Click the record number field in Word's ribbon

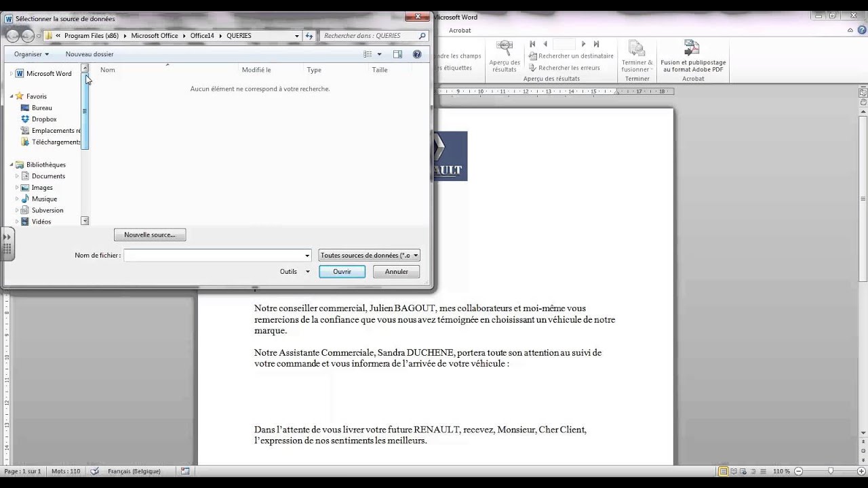(564, 44)
